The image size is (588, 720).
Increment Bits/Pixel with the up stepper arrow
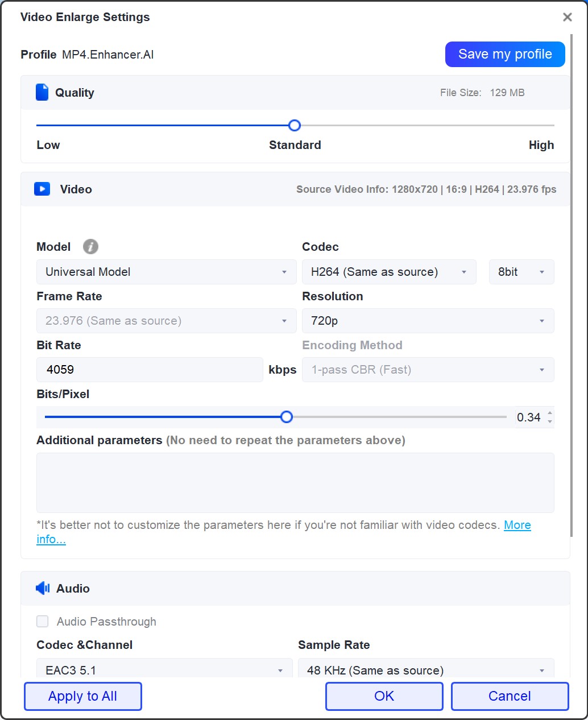click(549, 413)
